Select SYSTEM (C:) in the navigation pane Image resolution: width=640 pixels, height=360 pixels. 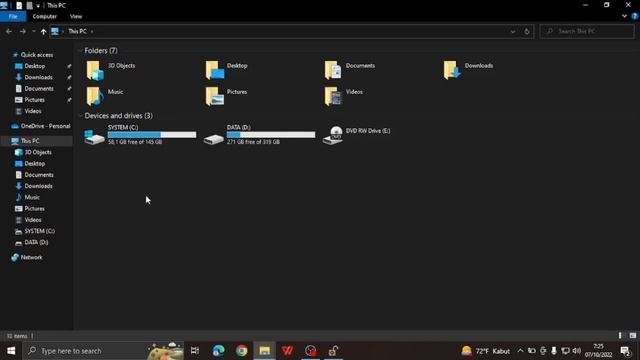39,231
